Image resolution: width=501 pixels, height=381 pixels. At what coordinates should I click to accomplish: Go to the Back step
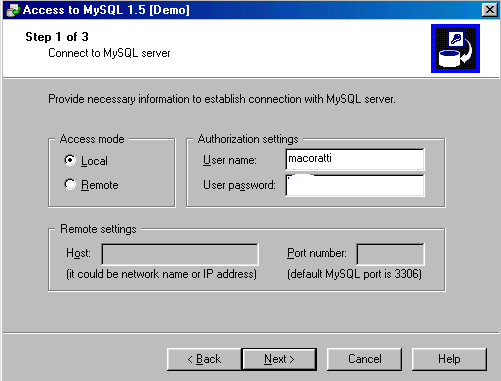[x=204, y=359]
